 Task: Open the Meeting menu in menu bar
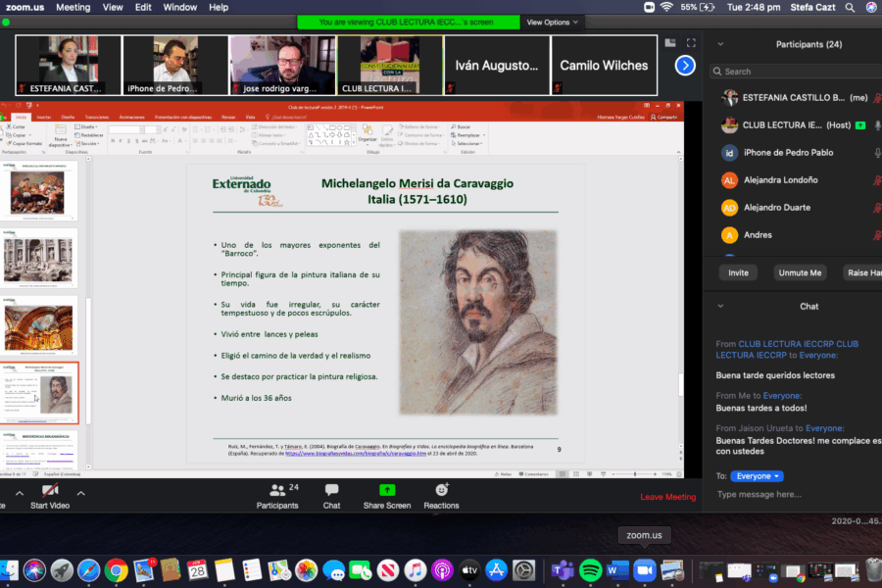73,7
